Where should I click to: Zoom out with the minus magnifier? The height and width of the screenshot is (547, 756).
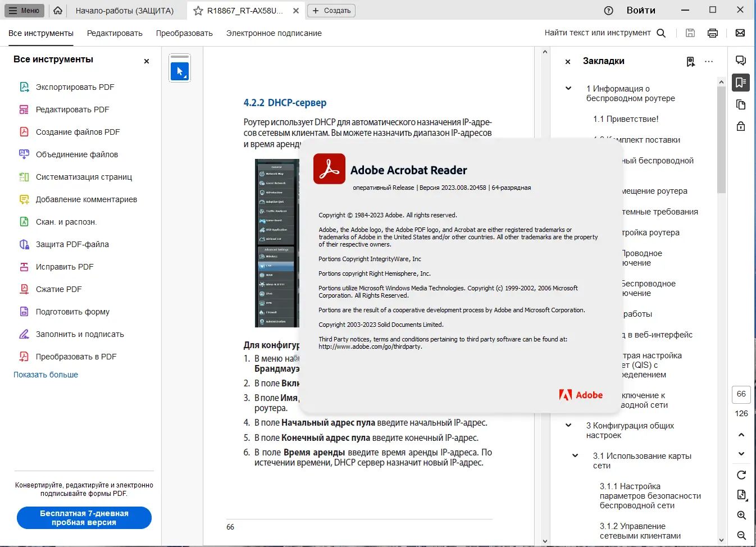(x=741, y=536)
